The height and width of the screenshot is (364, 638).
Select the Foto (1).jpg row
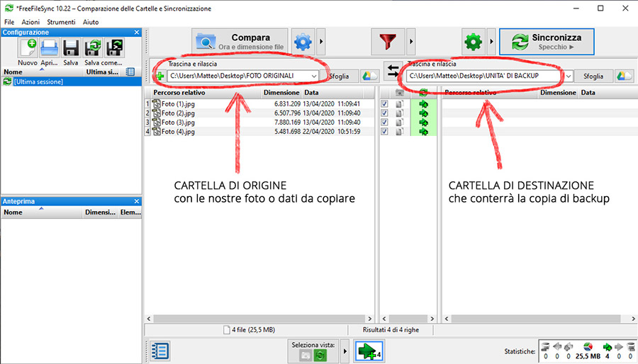point(259,104)
